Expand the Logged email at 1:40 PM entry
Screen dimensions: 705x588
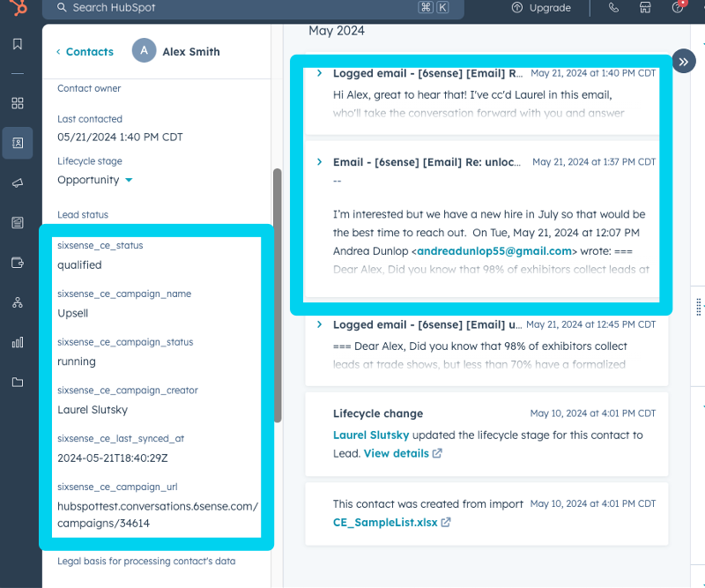pos(319,73)
